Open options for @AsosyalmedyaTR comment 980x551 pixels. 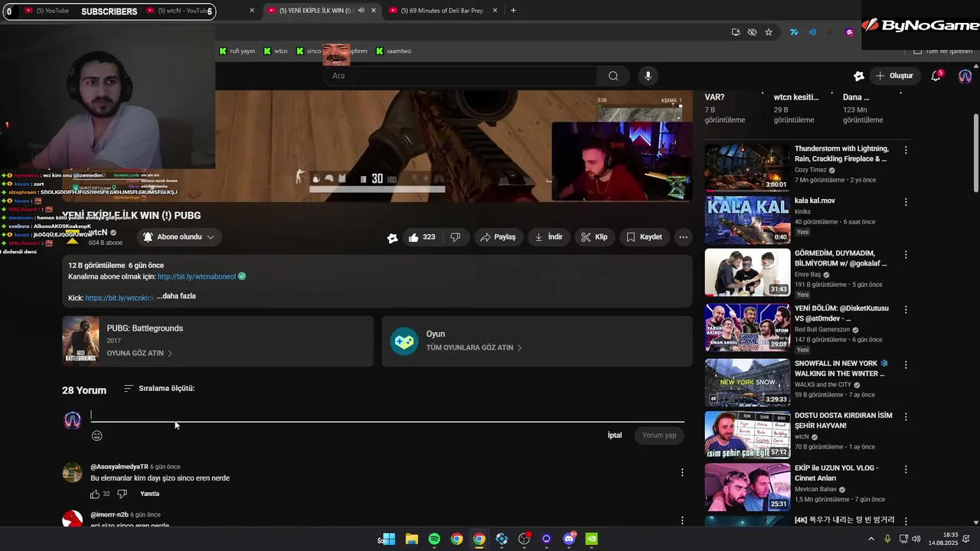point(682,472)
